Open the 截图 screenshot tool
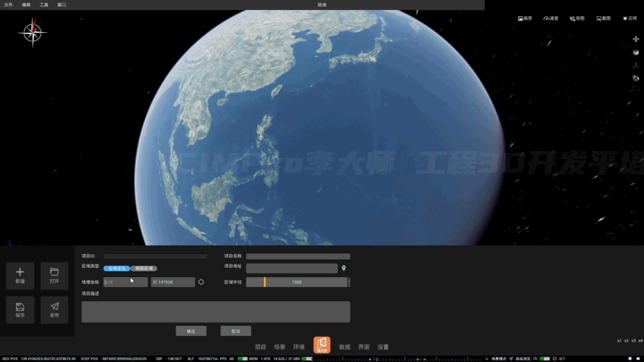 (604, 19)
